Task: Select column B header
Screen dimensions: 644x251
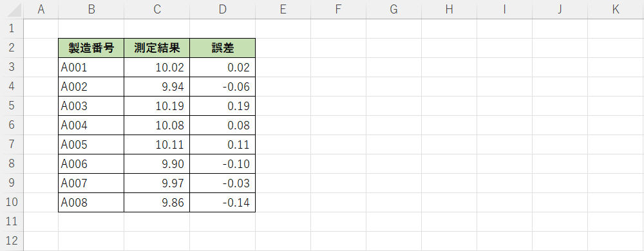Action: click(x=91, y=10)
